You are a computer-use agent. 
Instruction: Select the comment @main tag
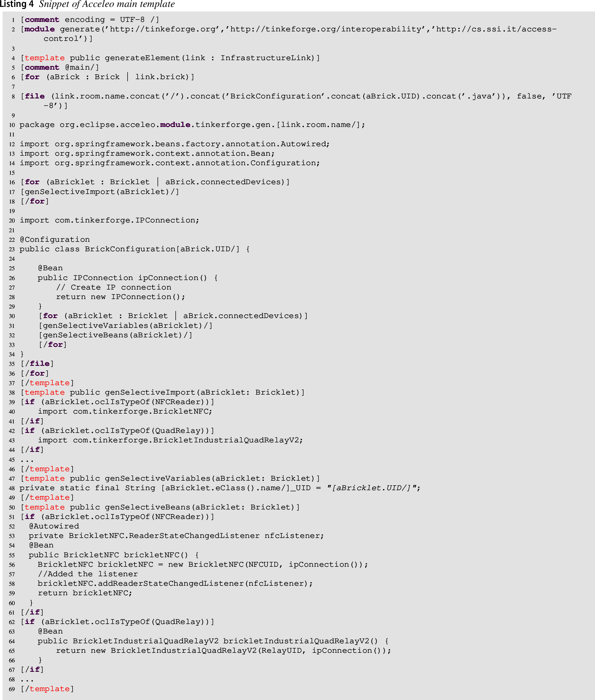point(60,67)
